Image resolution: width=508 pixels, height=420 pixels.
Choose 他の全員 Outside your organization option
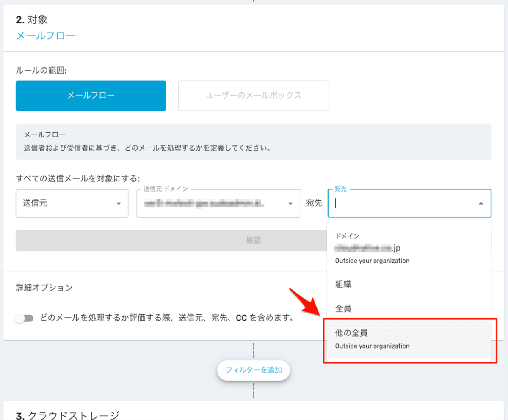click(x=409, y=340)
